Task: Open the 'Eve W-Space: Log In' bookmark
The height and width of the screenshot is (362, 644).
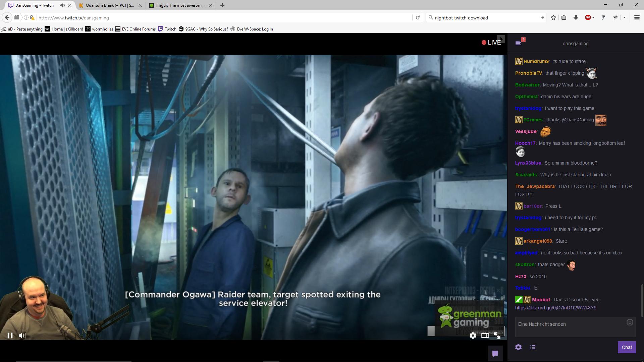Action: click(x=252, y=29)
